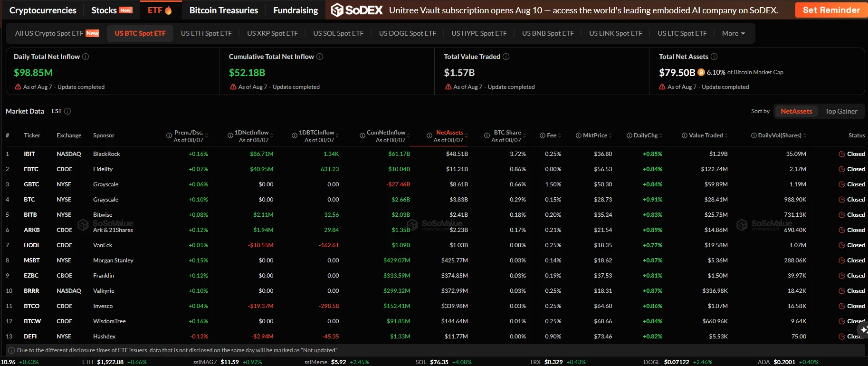Open the Stocks tab

point(112,10)
